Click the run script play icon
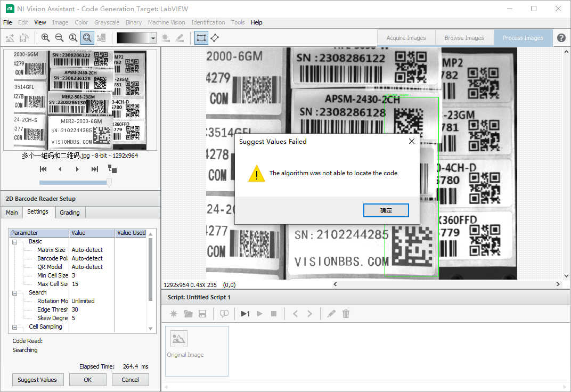Screen dimensions: 571x392 (x=259, y=314)
